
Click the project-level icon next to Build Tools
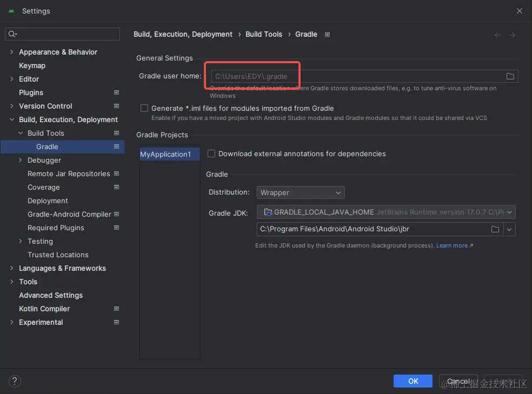point(116,133)
